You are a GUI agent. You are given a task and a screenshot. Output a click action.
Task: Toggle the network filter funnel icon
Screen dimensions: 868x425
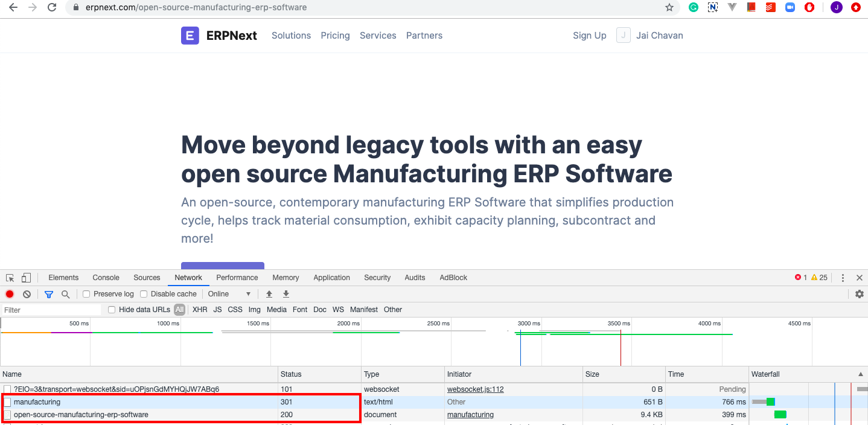click(x=49, y=294)
